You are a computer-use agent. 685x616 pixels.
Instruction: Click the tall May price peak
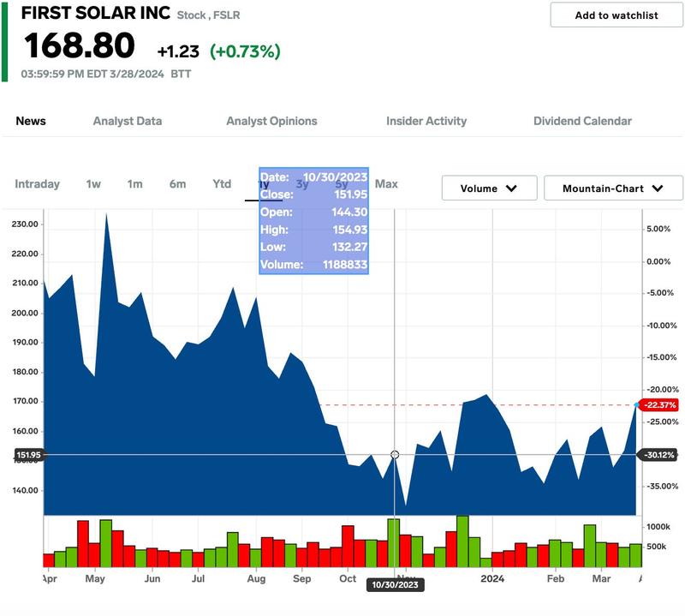point(106,215)
